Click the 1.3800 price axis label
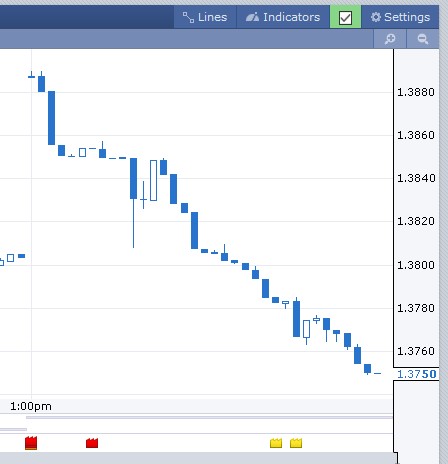448x464 pixels. [416, 265]
